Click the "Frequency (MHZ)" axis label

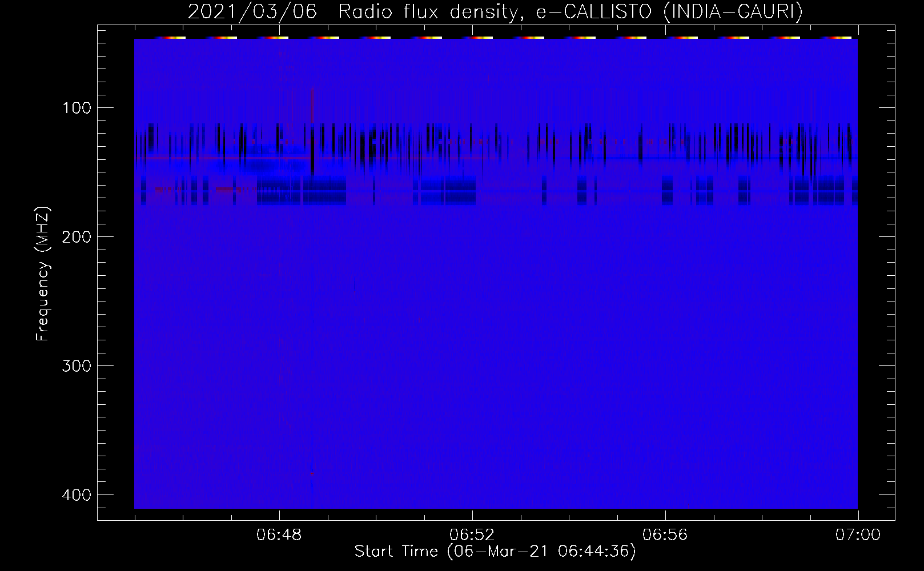43,274
